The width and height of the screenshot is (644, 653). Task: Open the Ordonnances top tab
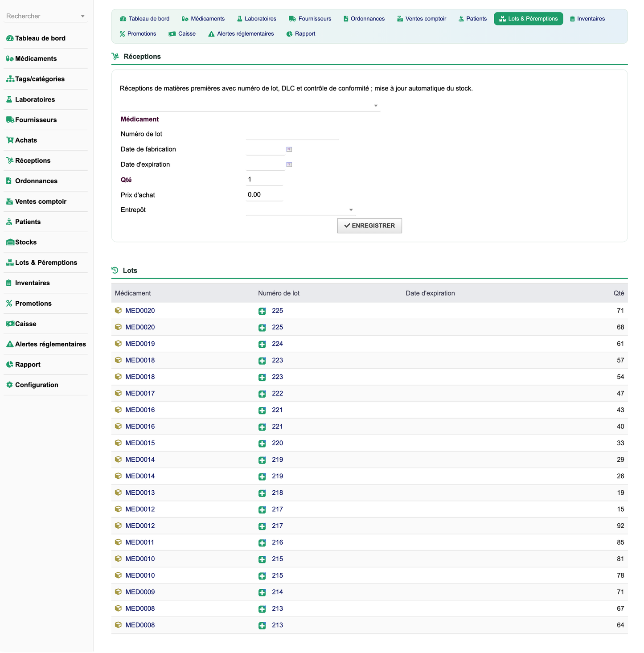[364, 19]
